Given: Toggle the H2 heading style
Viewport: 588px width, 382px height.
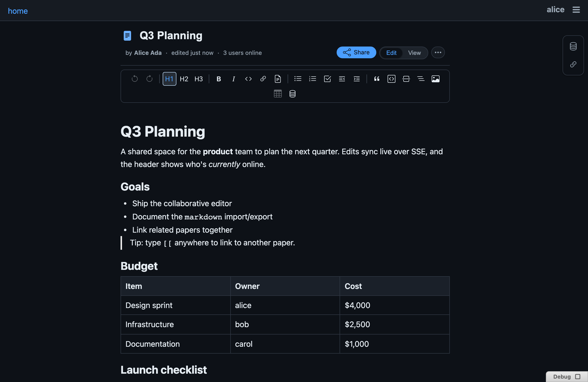Looking at the screenshot, I should coord(184,79).
